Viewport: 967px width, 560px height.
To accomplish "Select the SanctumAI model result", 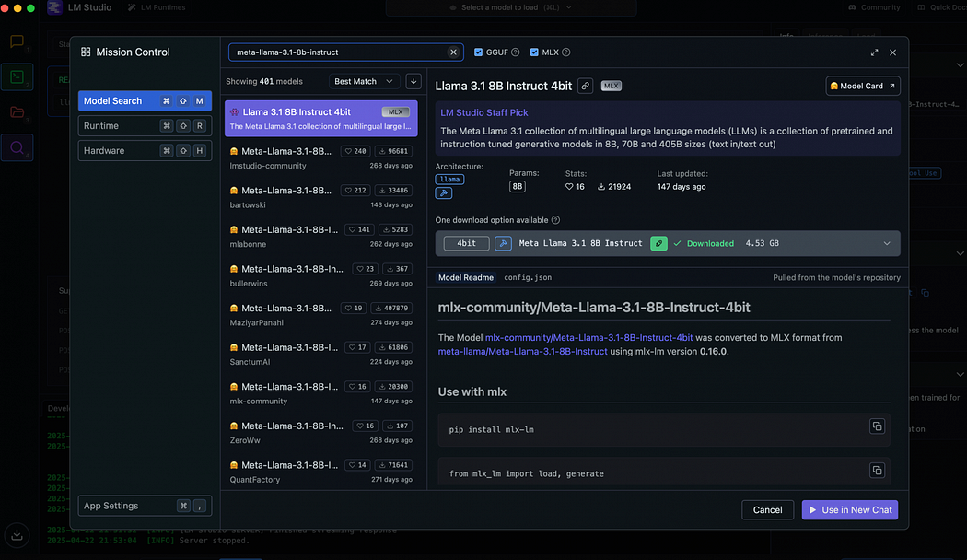I will [x=320, y=355].
